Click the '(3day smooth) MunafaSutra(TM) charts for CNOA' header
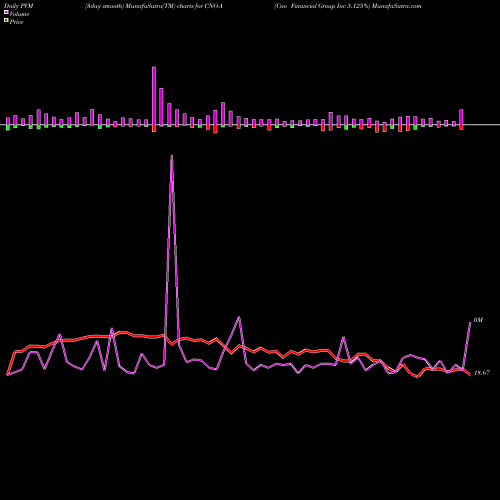500x500 pixels. pos(154,6)
